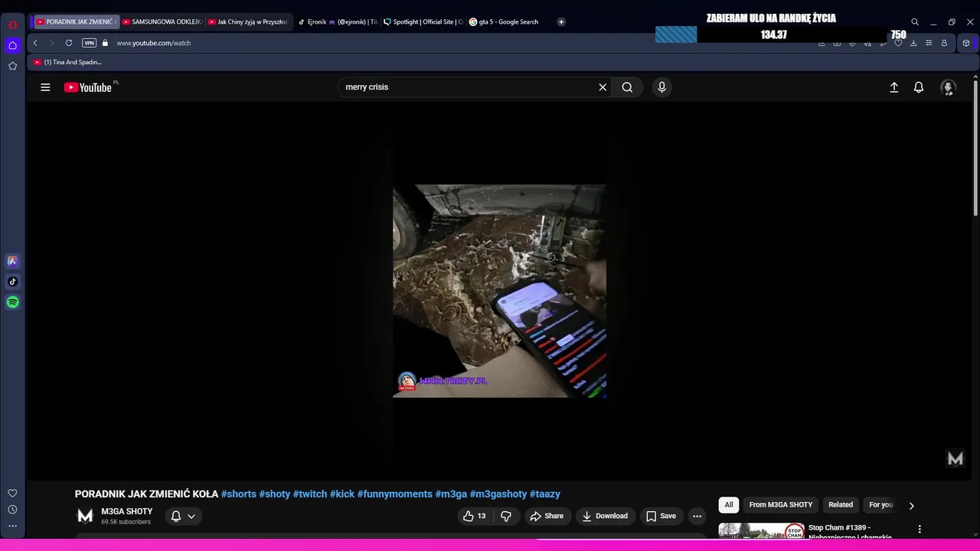Open the #twitch hashtag link
The width and height of the screenshot is (980, 551).
point(310,494)
